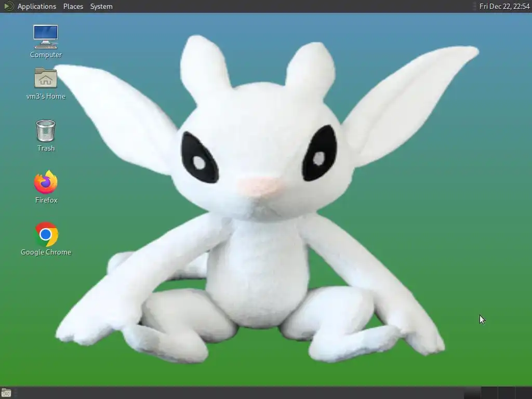Open the clock showing Fri Dec 22, 22:54
This screenshot has width=532, height=399.
504,6
